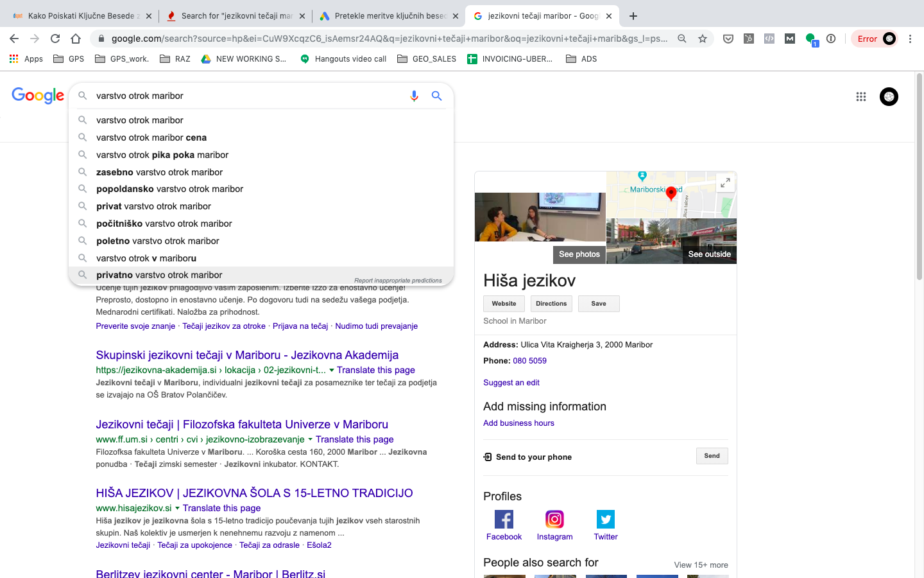Call phone number 080 5059
This screenshot has width=924, height=578.
click(529, 361)
